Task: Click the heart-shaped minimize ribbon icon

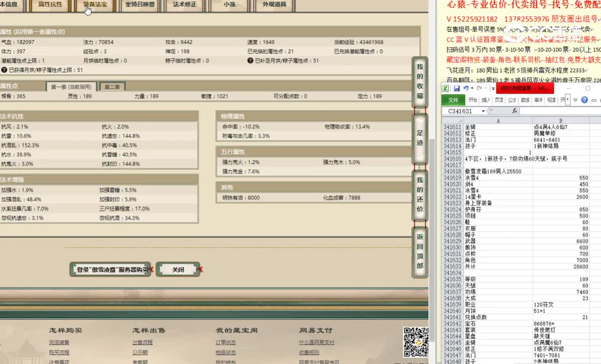Action: [x=575, y=100]
